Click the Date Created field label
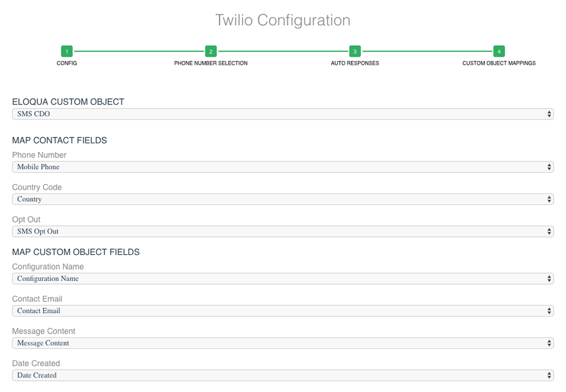The image size is (566, 392). 36,364
